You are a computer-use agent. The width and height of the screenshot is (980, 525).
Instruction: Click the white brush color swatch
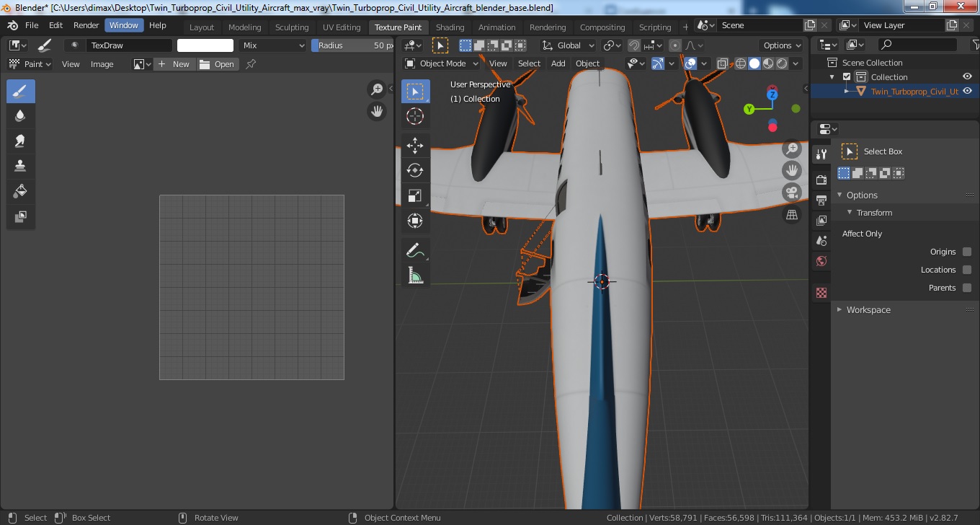(205, 45)
